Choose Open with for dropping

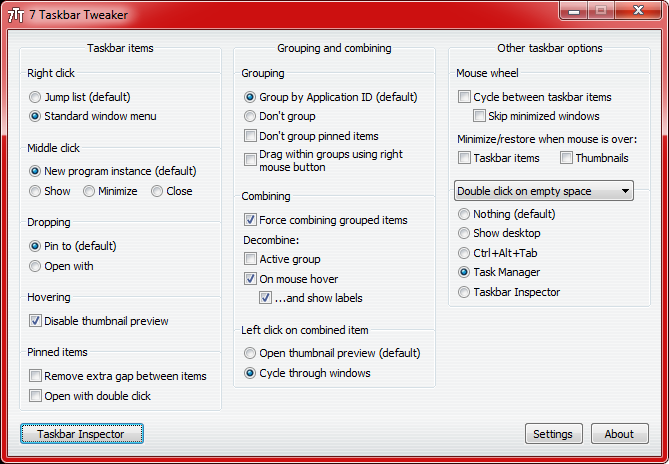pyautogui.click(x=36, y=266)
